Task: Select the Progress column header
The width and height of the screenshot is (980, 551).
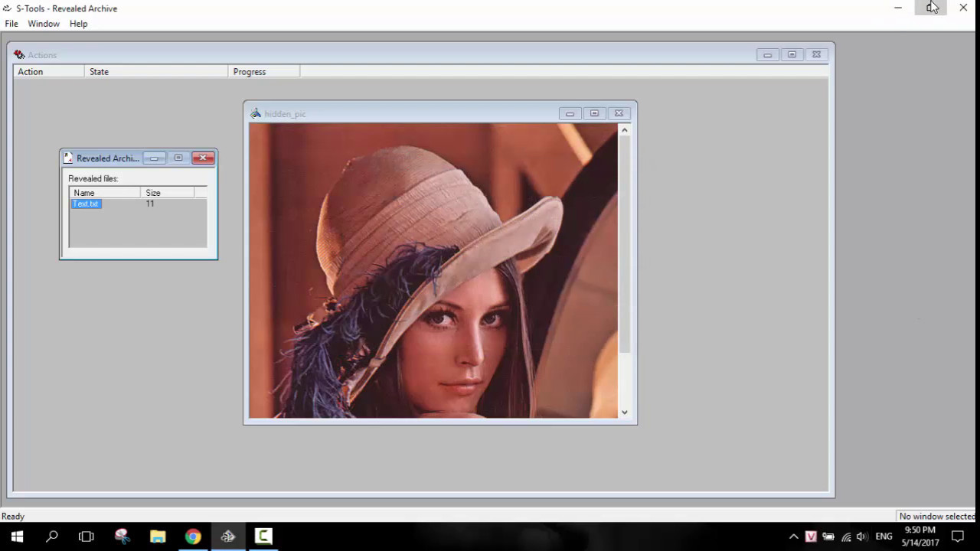Action: tap(264, 72)
